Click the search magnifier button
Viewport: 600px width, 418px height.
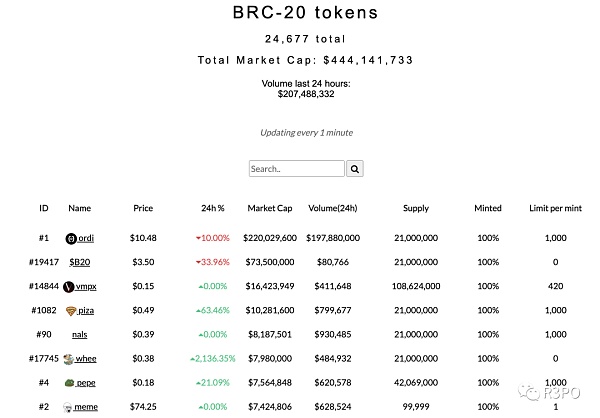coord(355,169)
